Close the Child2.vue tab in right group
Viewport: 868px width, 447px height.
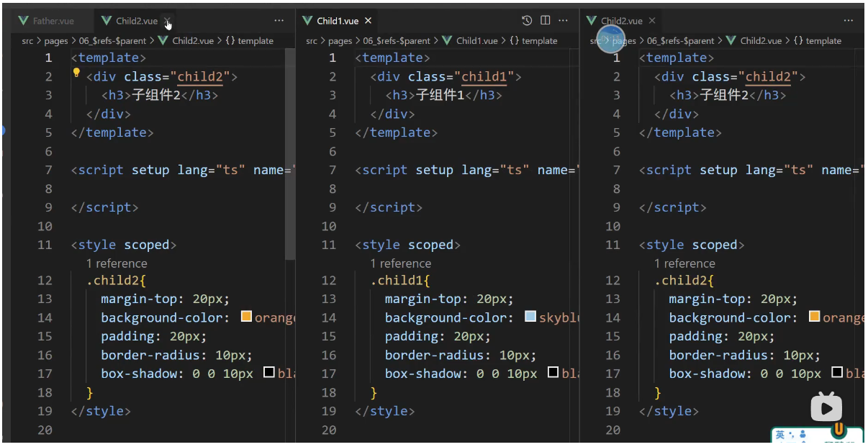point(652,21)
